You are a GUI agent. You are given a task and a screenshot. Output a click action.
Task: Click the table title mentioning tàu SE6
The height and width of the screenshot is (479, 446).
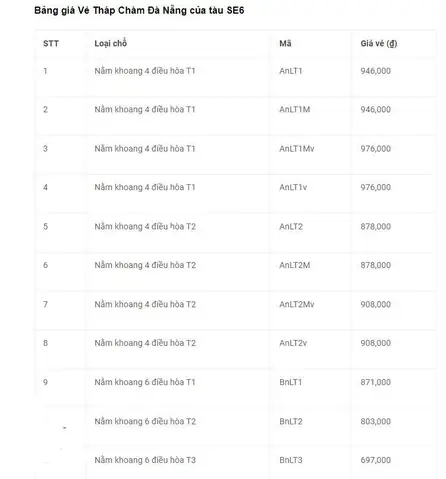139,10
